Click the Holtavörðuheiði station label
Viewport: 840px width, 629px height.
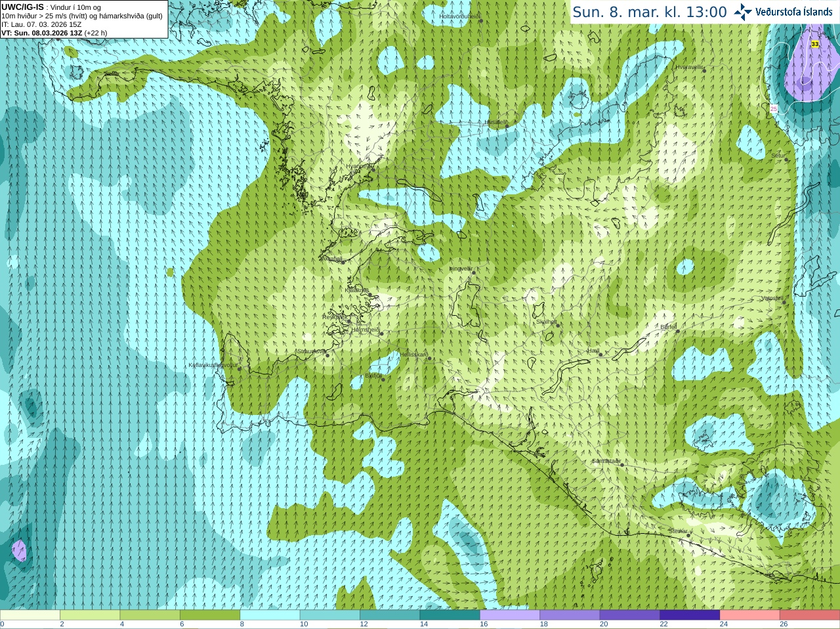point(459,16)
